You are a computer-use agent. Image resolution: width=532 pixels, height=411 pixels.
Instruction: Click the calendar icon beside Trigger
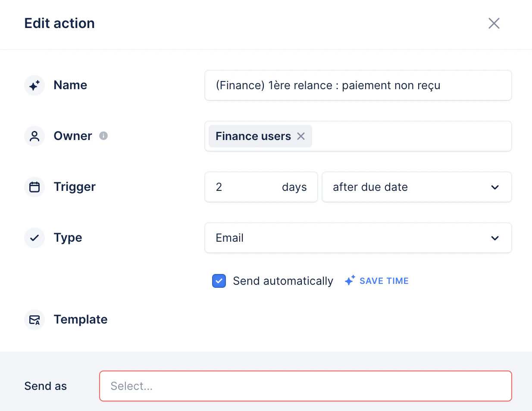point(34,187)
